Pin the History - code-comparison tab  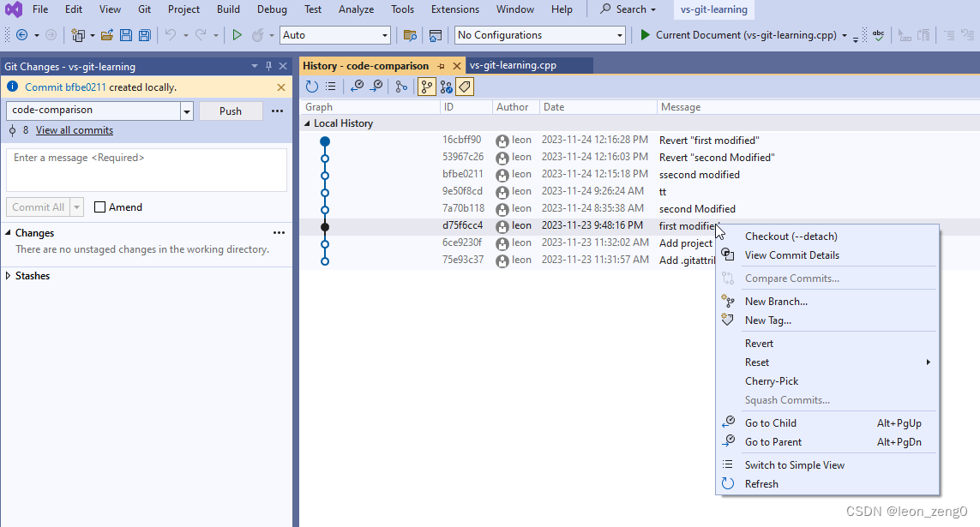click(442, 66)
